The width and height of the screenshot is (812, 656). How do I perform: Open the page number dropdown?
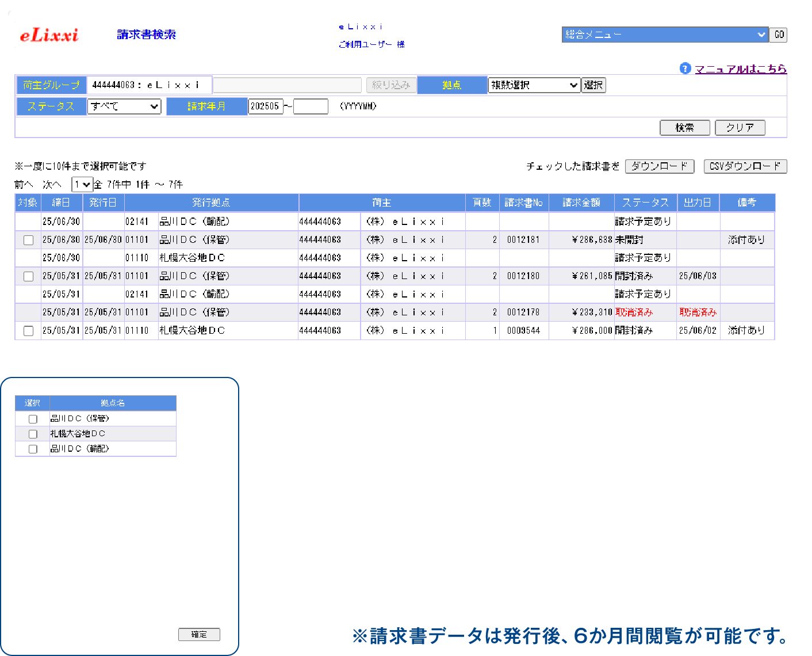coord(82,185)
